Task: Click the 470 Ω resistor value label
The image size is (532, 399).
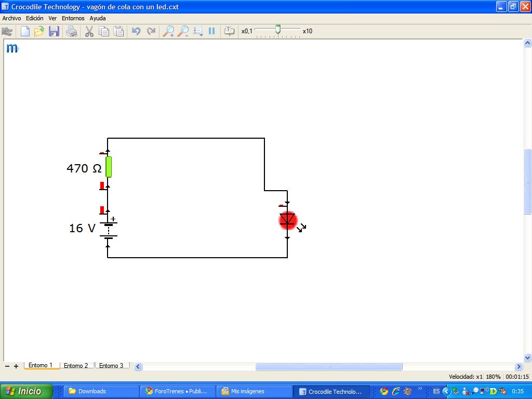Action: point(84,168)
